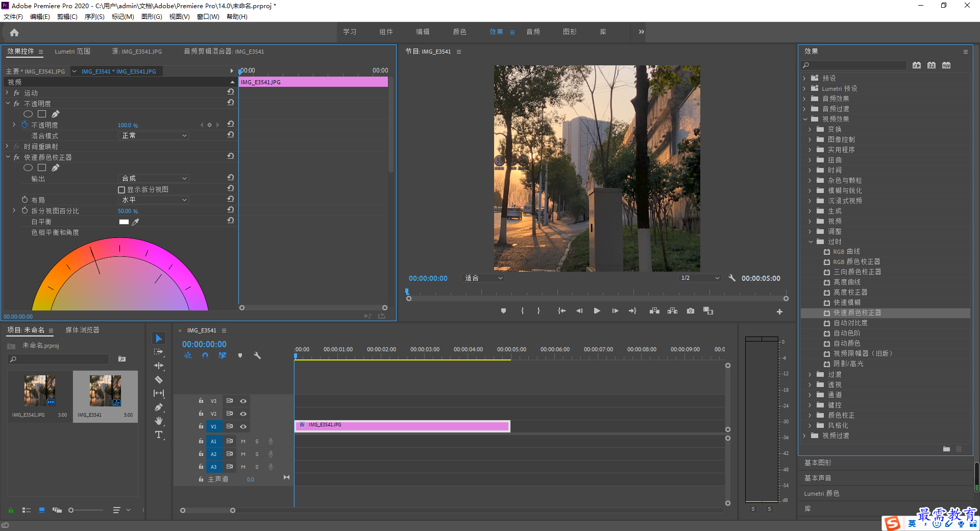Screen dimensions: 980x531
Task: Switch to the 颜色 workspace
Action: coord(459,32)
